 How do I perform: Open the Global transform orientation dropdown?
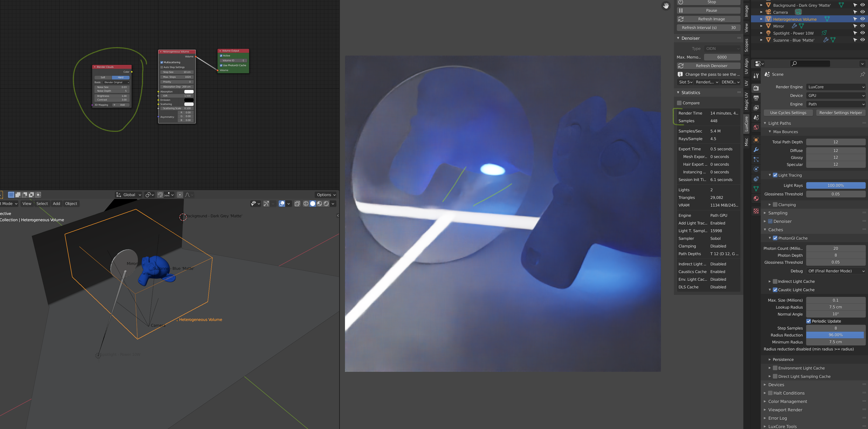click(x=129, y=195)
